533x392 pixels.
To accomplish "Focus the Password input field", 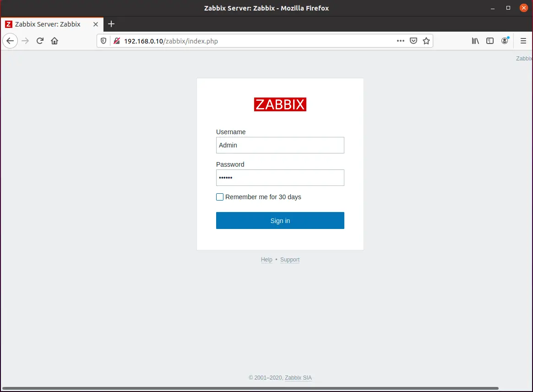I will 280,178.
